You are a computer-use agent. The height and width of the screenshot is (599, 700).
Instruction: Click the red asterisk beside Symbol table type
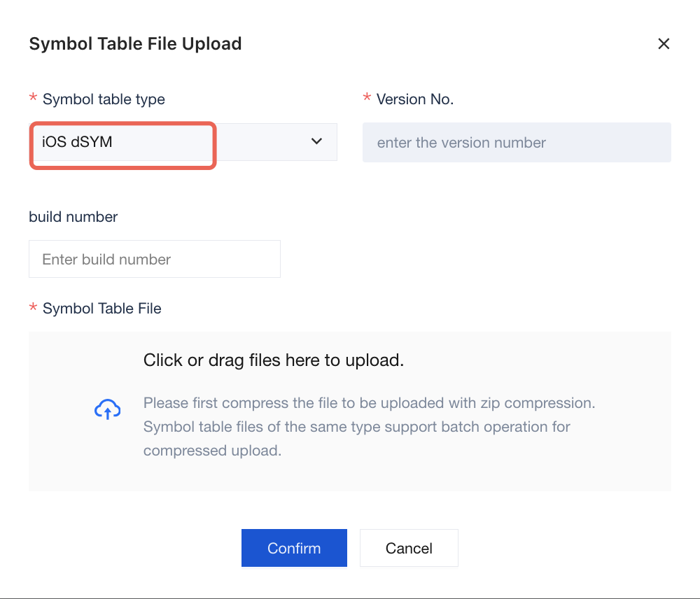click(33, 97)
